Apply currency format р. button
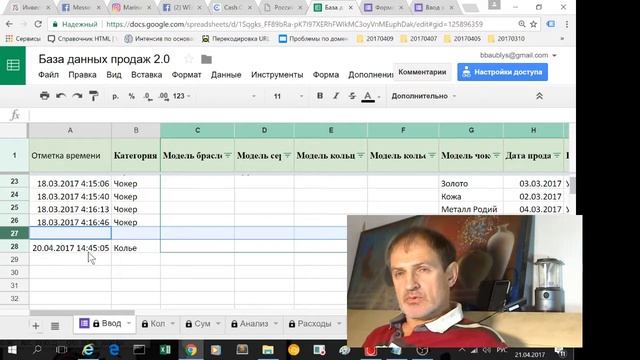This screenshot has height=360, width=640. pos(116,96)
